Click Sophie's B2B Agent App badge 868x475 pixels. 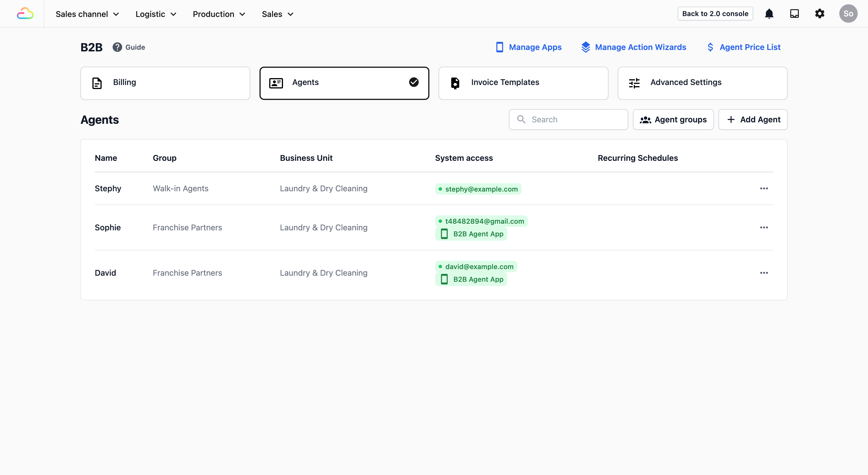pyautogui.click(x=471, y=234)
